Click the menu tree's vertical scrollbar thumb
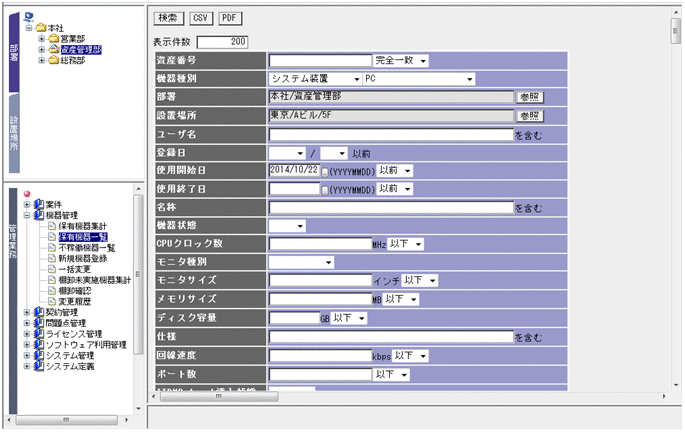This screenshot has height=433, width=685. [138, 274]
